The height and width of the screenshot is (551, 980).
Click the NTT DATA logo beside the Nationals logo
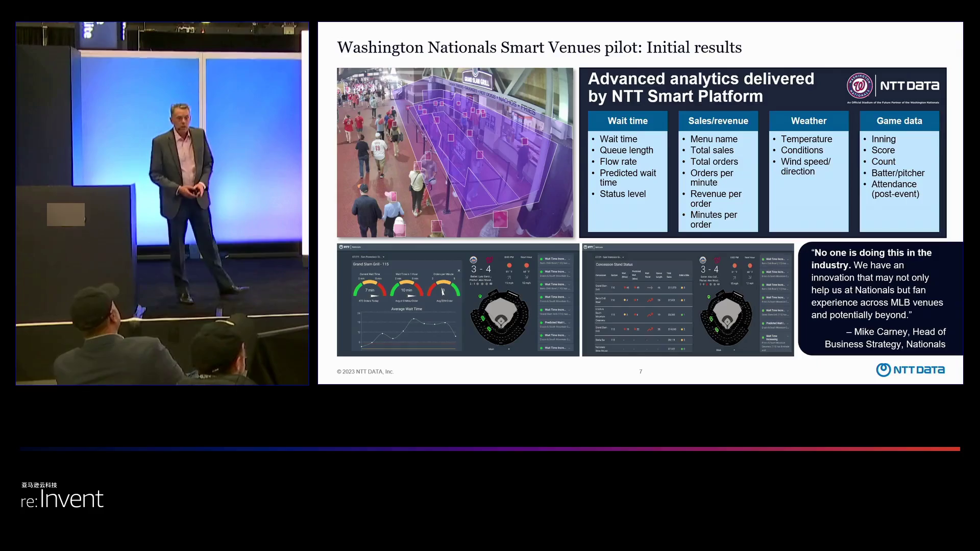(910, 86)
